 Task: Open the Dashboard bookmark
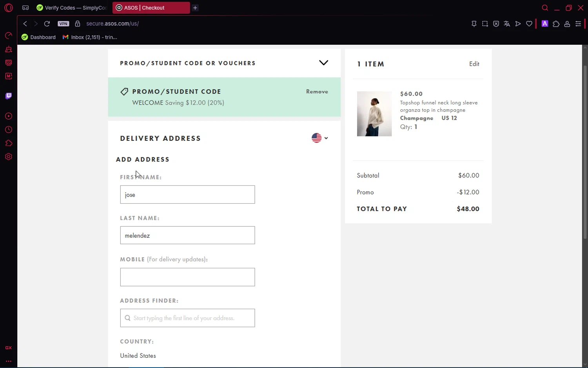[x=39, y=37]
